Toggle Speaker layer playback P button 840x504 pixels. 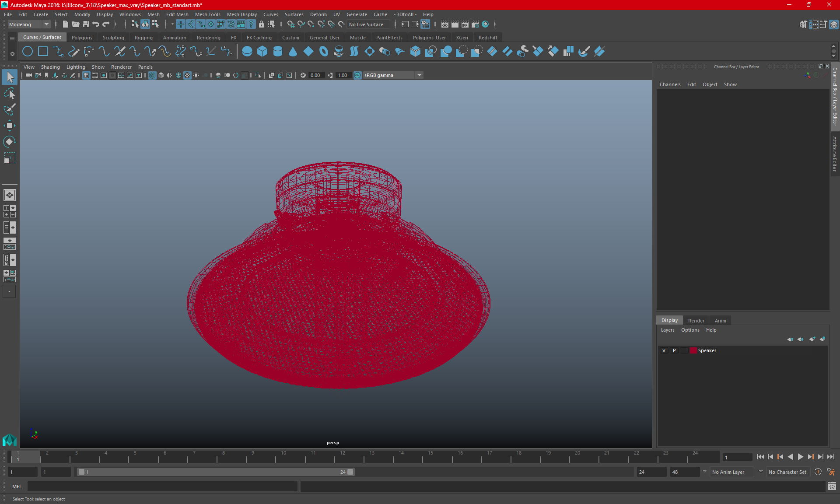[x=674, y=350]
